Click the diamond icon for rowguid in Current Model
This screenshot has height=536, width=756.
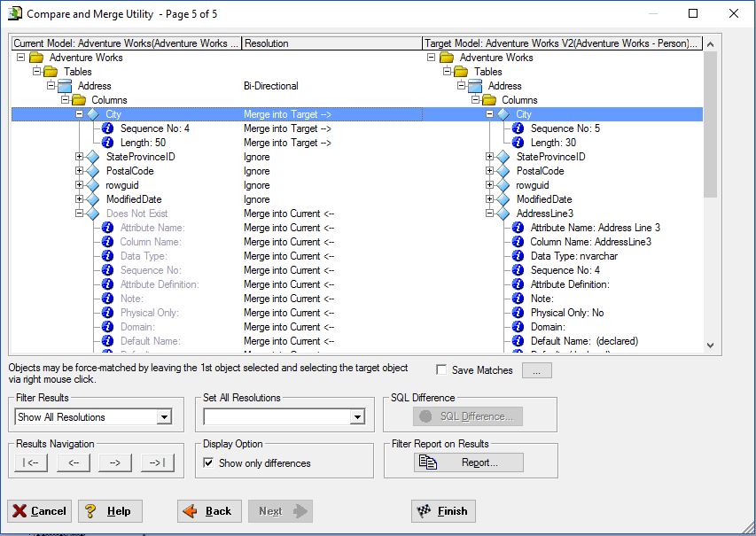(93, 185)
